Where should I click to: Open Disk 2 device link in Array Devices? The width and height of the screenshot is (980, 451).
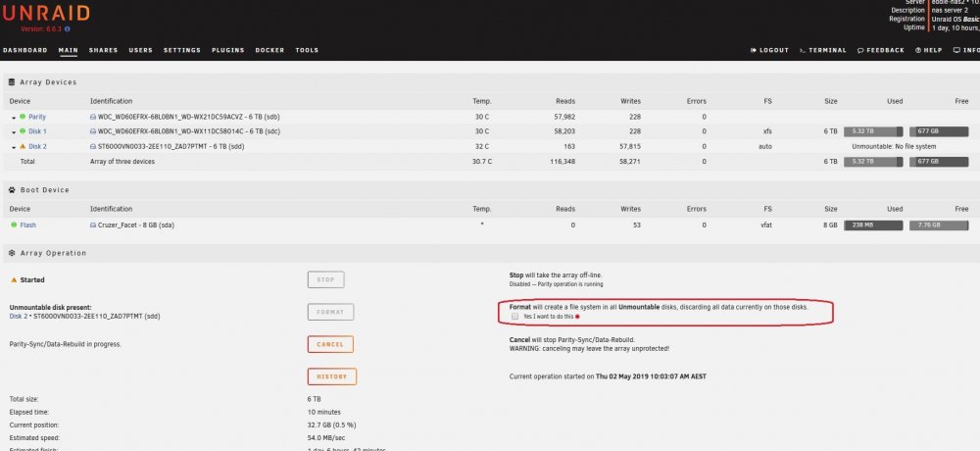point(37,146)
